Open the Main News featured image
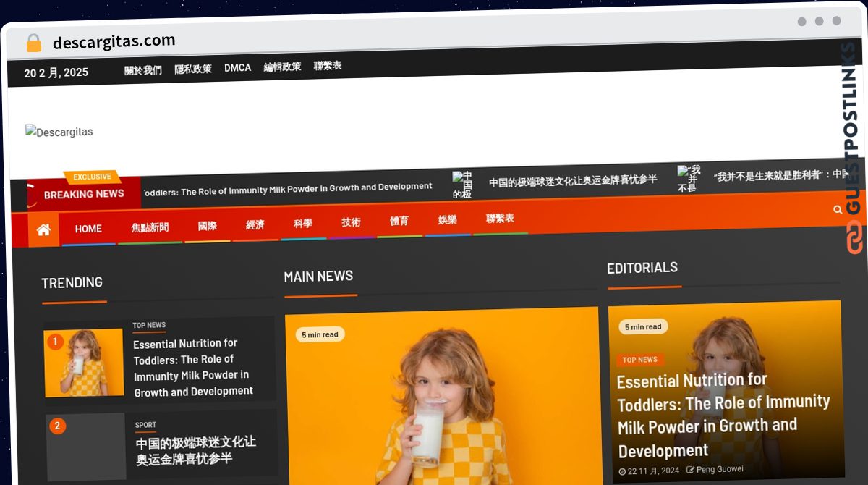Viewport: 868px width, 485px height. pyautogui.click(x=442, y=396)
